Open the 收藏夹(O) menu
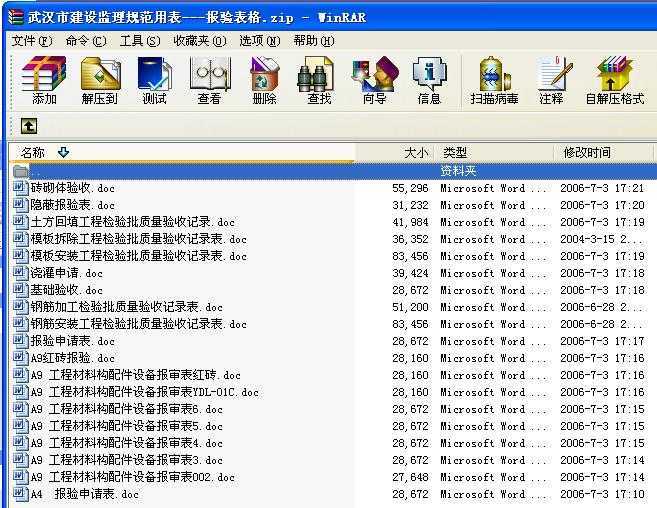 [x=200, y=41]
